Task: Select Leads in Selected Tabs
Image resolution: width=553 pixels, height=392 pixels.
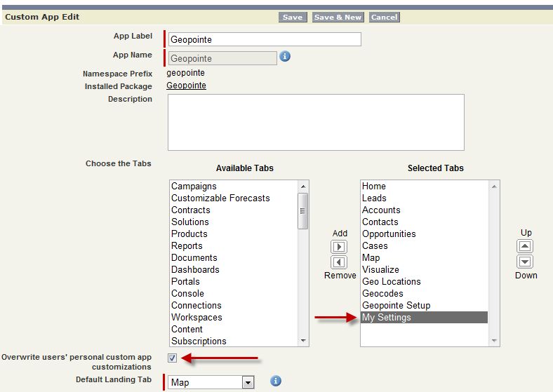Action: (x=425, y=198)
